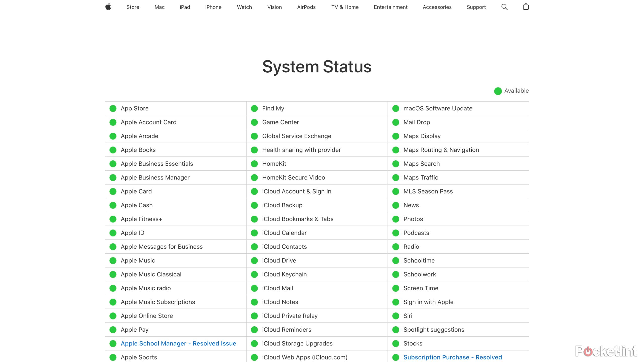Click green dot beside News

tap(396, 205)
